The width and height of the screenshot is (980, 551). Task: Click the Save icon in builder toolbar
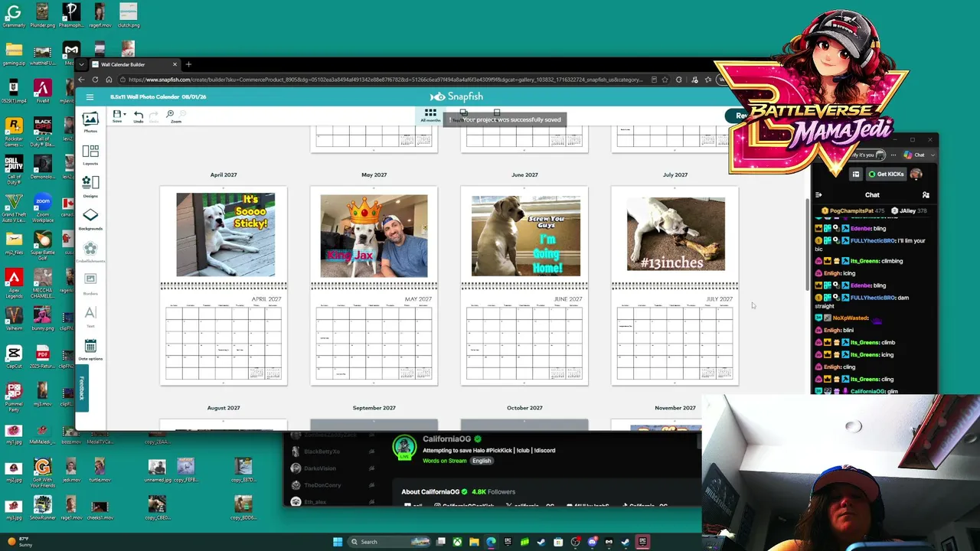(117, 116)
